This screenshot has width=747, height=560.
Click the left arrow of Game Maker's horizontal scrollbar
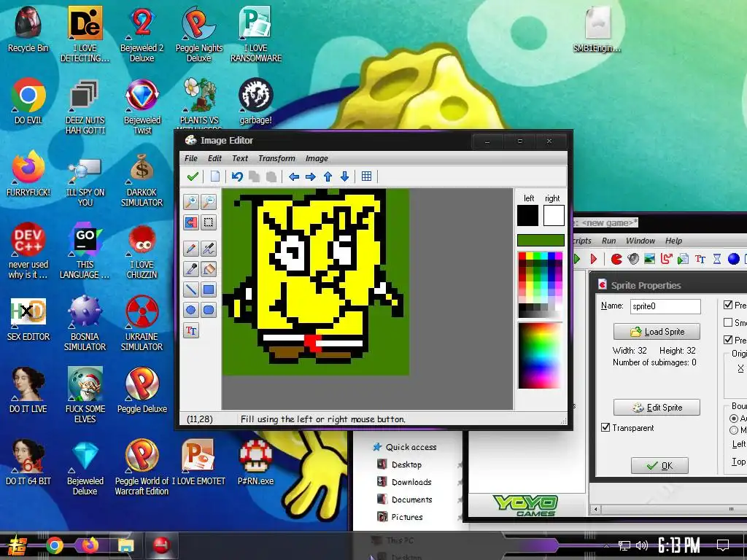click(x=595, y=509)
